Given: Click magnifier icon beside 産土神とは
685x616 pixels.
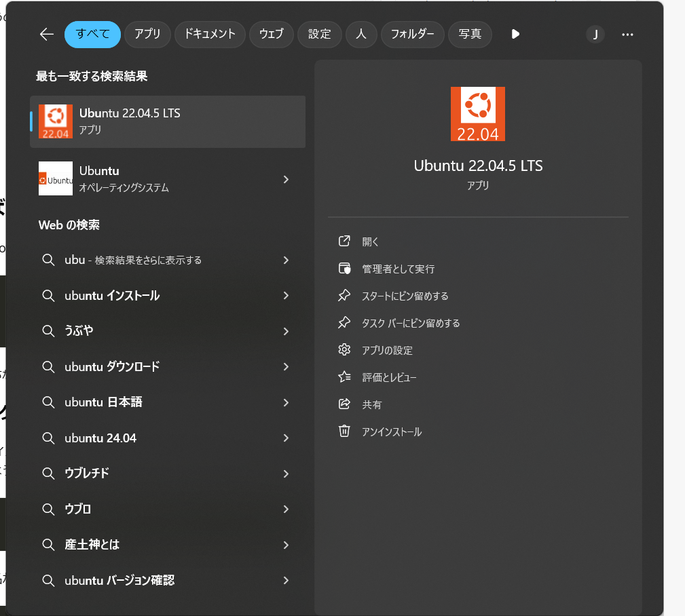Looking at the screenshot, I should click(x=48, y=544).
